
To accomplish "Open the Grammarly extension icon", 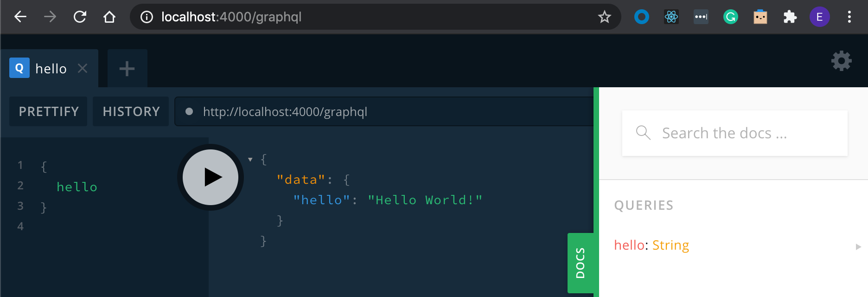I will (730, 17).
